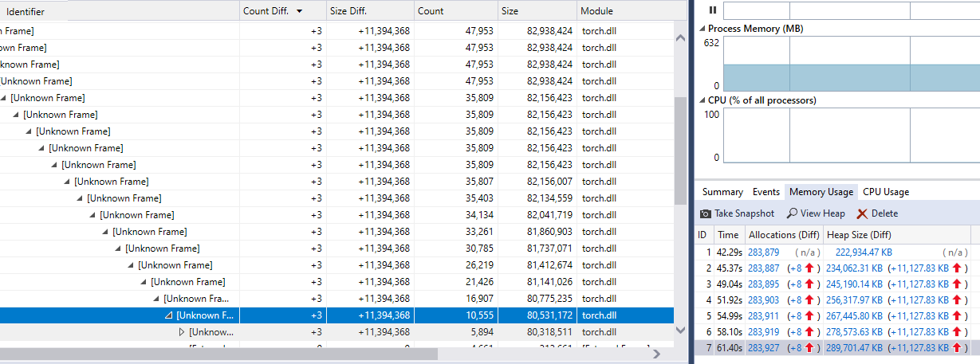The width and height of the screenshot is (980, 364).
Task: Click the View Heap magnifier icon
Action: click(792, 213)
